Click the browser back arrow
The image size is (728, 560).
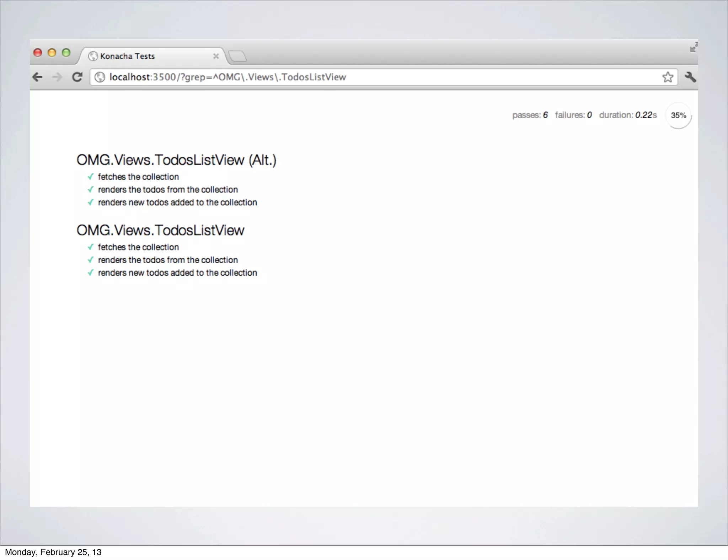pos(37,77)
